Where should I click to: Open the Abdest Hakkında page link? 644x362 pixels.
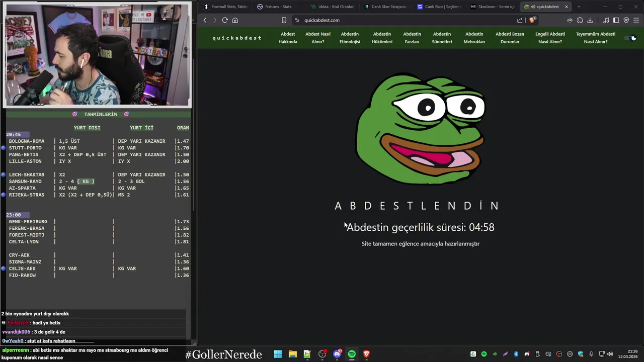(x=288, y=38)
